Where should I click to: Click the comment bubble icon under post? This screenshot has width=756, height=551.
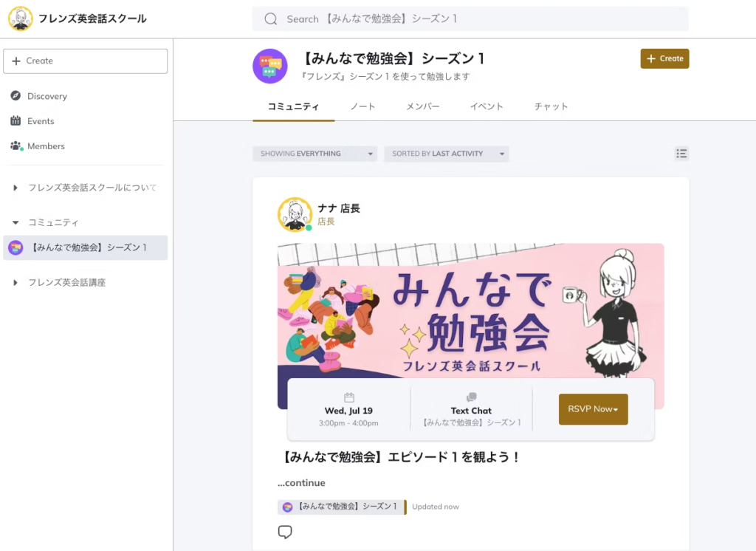pos(285,532)
